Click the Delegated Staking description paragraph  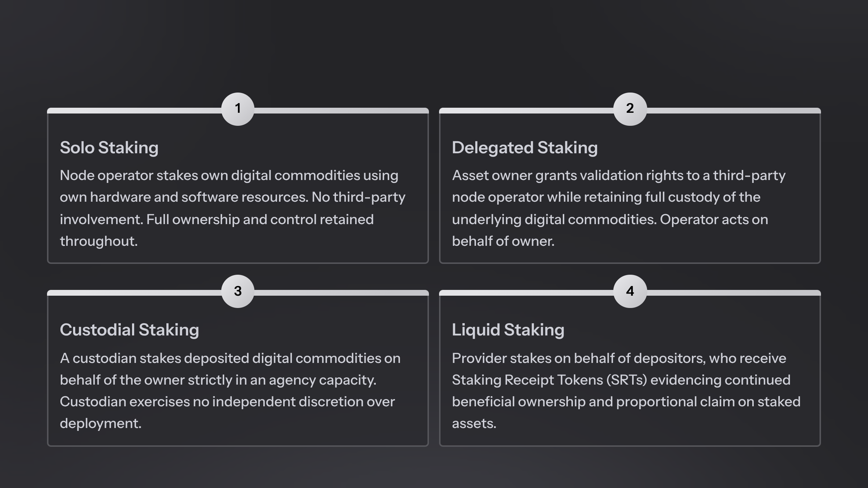coord(618,208)
